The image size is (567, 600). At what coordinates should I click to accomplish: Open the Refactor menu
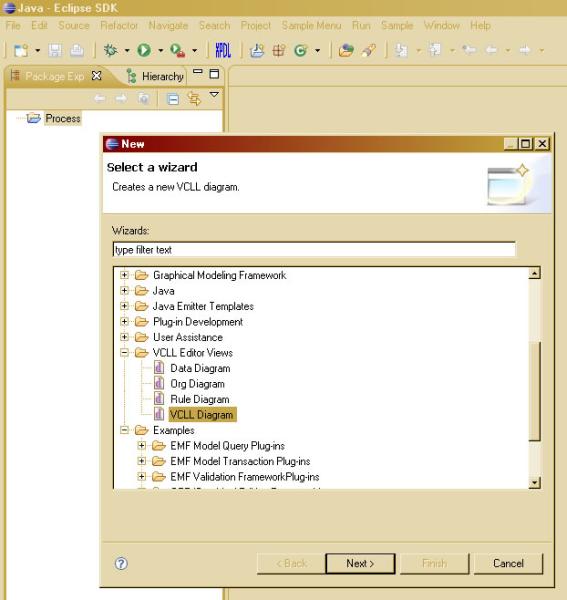coord(119,26)
